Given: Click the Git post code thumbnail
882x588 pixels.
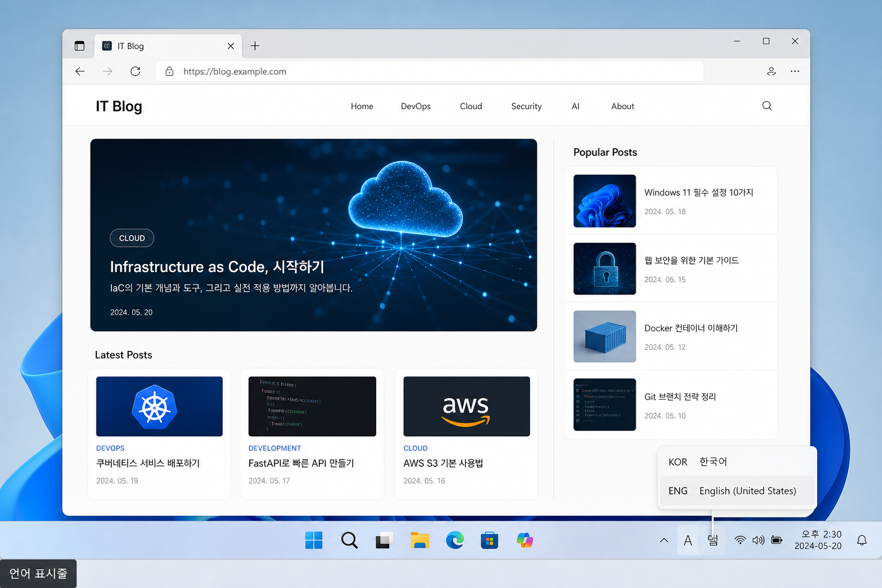Looking at the screenshot, I should pos(605,404).
